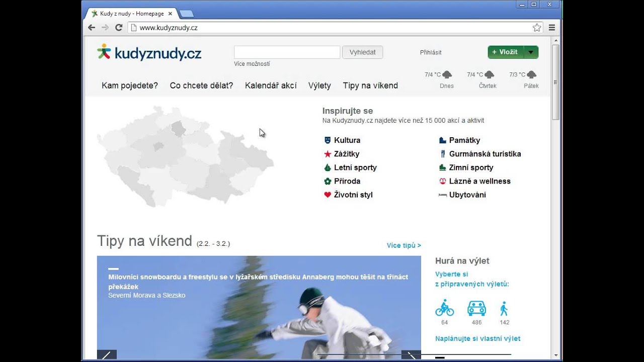The width and height of the screenshot is (644, 362).
Task: Open the Chrome menu icon
Action: point(552,28)
